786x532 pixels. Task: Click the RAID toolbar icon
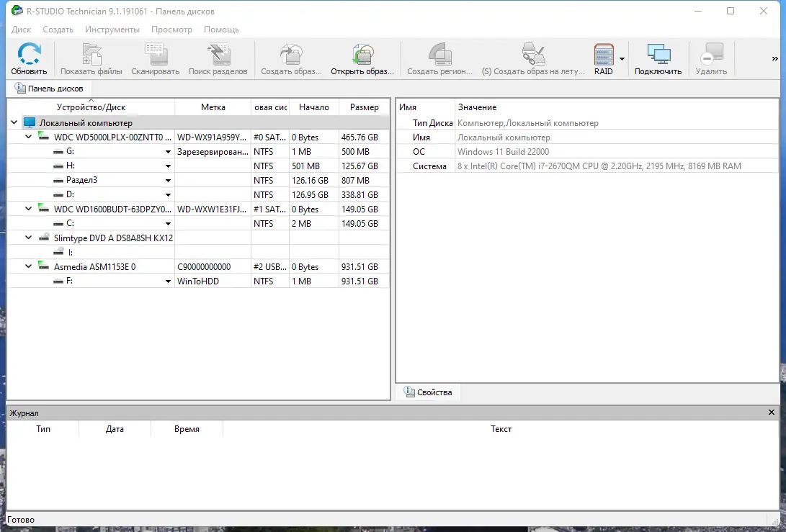point(604,54)
